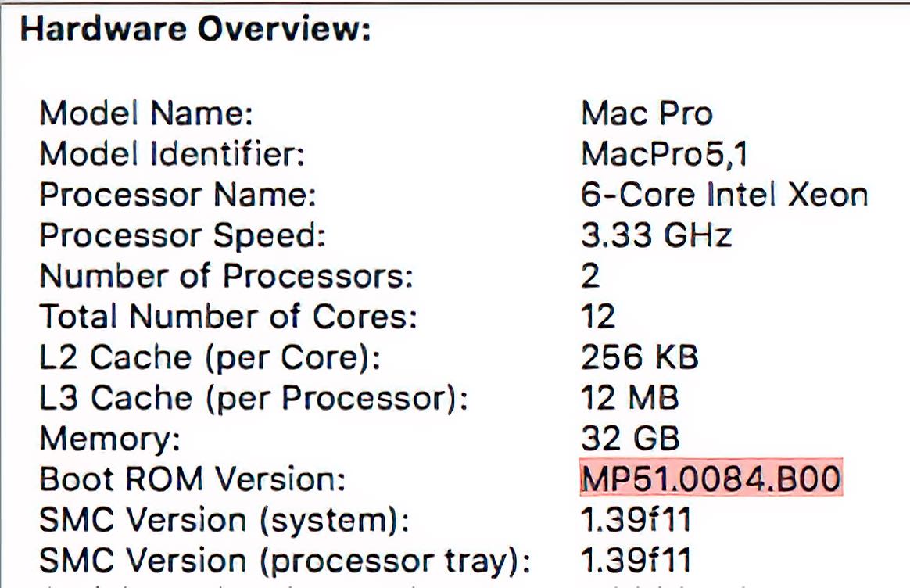Select the 3.33 GHz speed value
910x588 pixels.
(x=657, y=235)
